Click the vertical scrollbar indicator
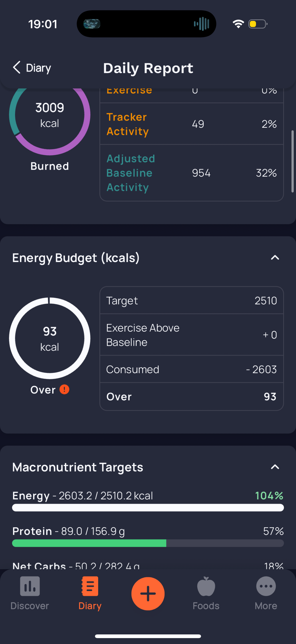Screen dimensions: 296x644 [292, 161]
